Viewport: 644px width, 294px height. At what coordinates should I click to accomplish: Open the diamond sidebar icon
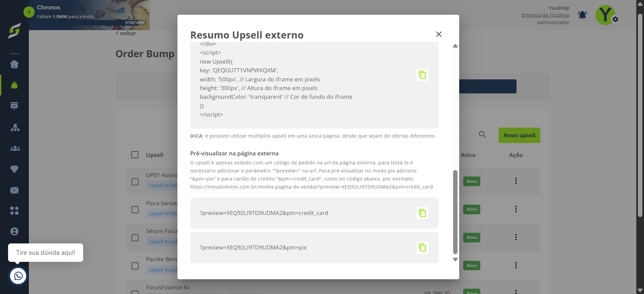pyautogui.click(x=14, y=169)
